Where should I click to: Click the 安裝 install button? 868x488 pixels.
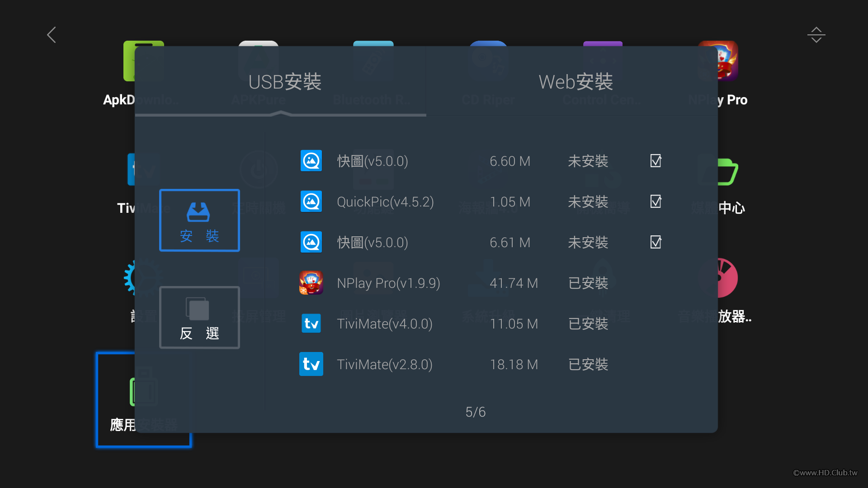[x=199, y=221]
